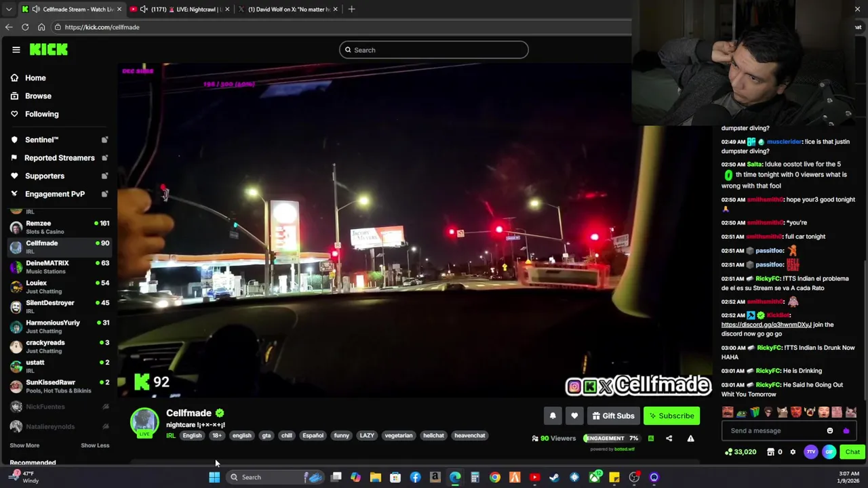The height and width of the screenshot is (488, 868).
Task: Click the Español tag
Action: 313,436
